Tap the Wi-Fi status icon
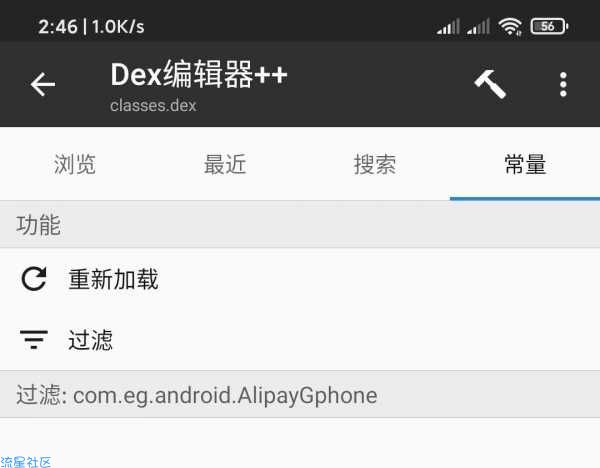Viewport: 600px width, 468px height. [510, 26]
